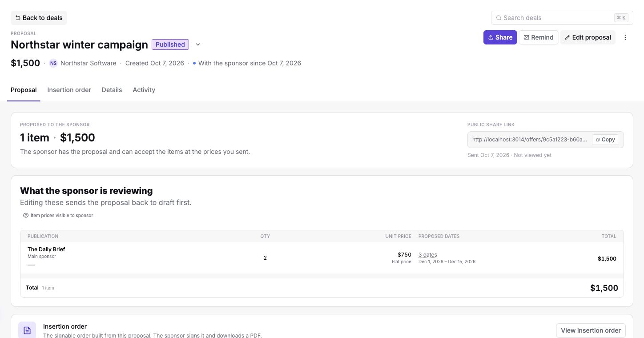Click the underlined 3 dates link
Viewport: 644px width, 338px height.
tap(428, 255)
